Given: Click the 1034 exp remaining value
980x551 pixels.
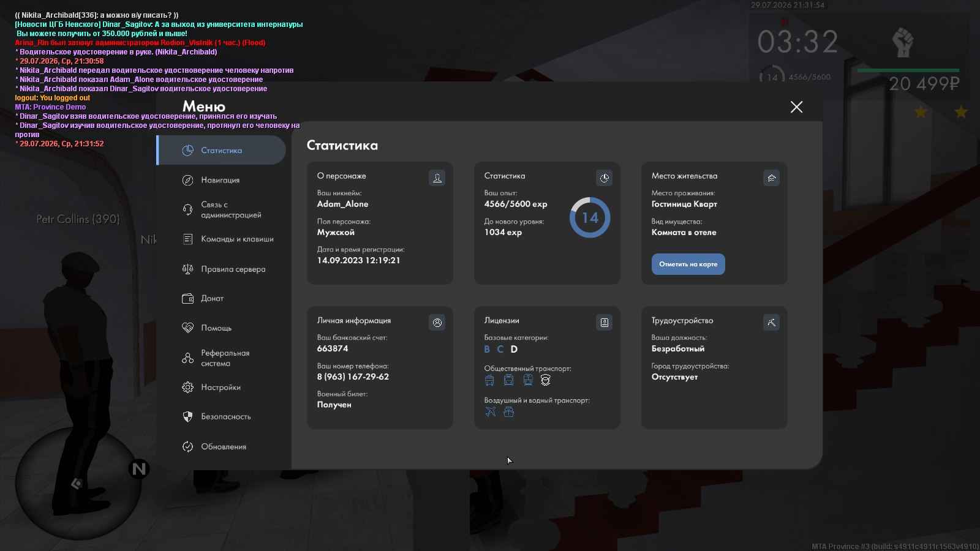Looking at the screenshot, I should [x=503, y=232].
